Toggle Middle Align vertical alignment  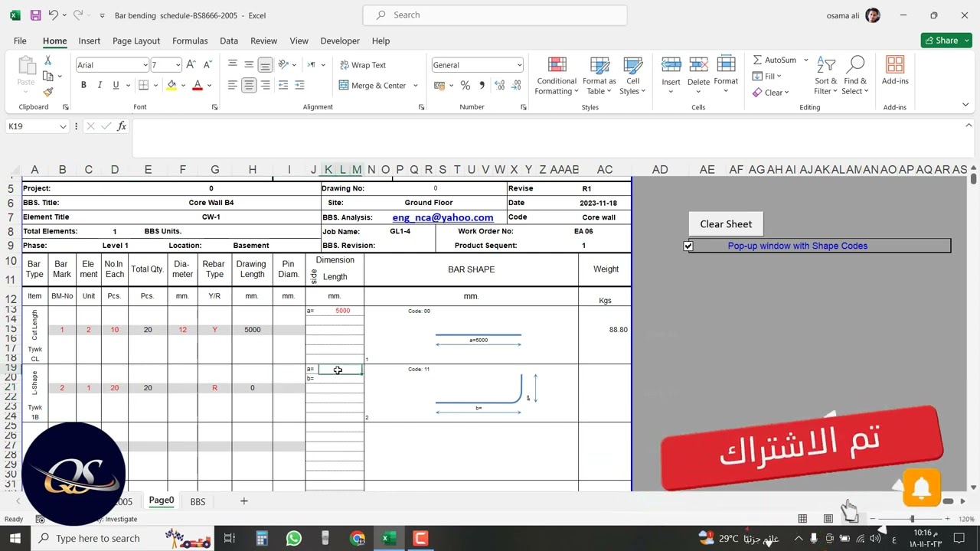pyautogui.click(x=249, y=65)
